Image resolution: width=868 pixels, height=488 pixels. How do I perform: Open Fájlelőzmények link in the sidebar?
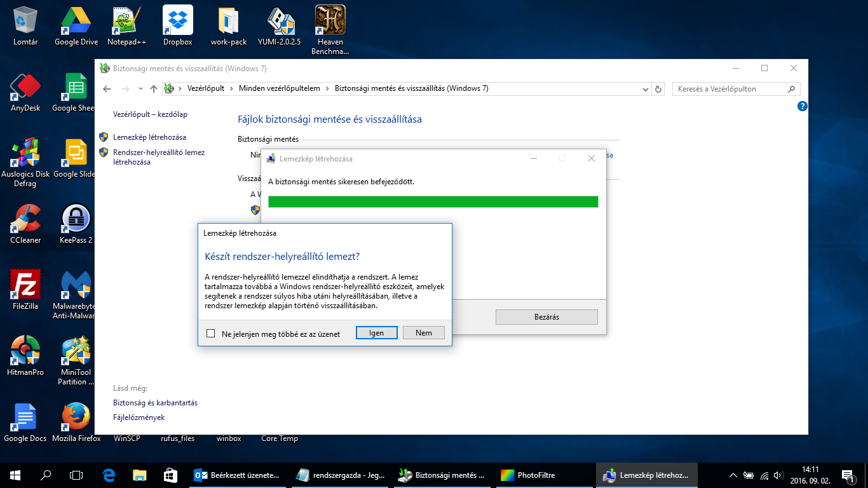pyautogui.click(x=139, y=417)
